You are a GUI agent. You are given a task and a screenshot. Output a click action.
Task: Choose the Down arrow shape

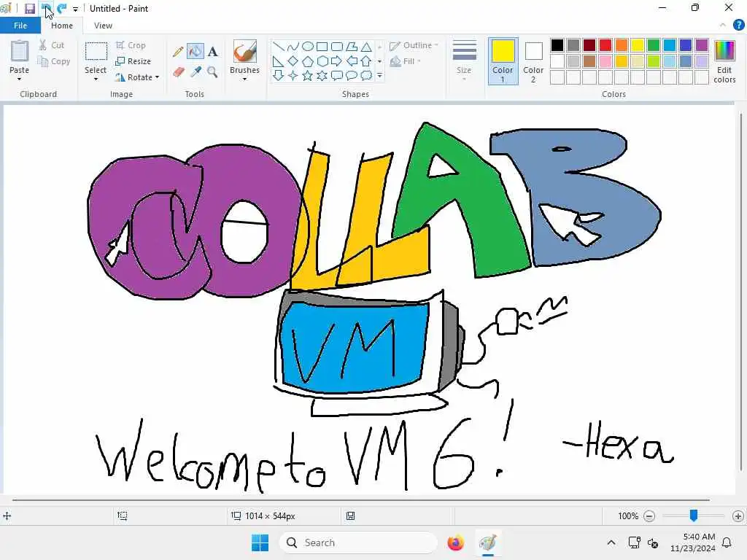click(x=279, y=75)
